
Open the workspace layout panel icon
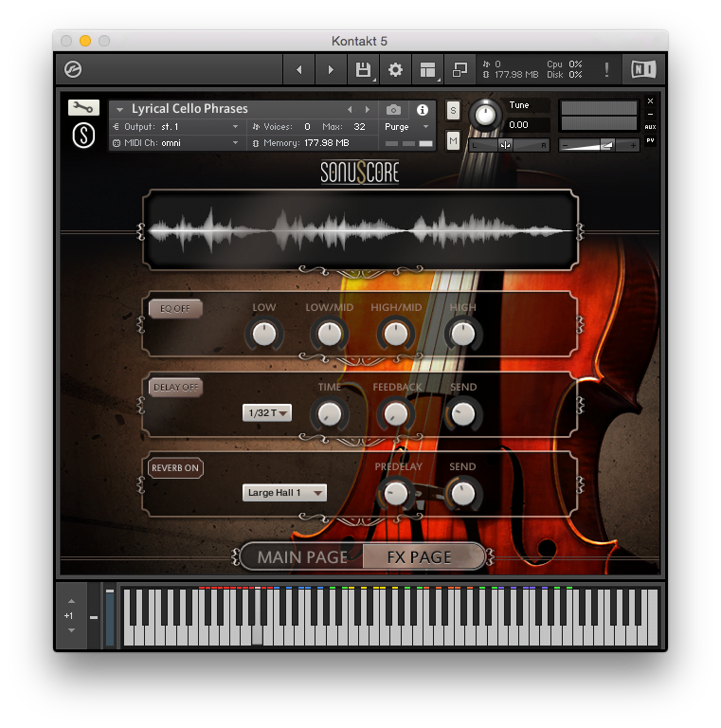coord(427,69)
